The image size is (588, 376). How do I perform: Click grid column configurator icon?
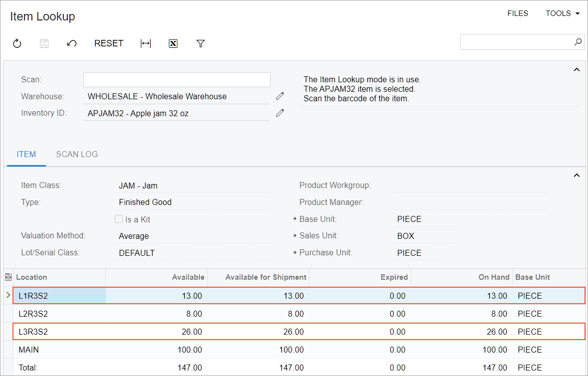pyautogui.click(x=8, y=277)
